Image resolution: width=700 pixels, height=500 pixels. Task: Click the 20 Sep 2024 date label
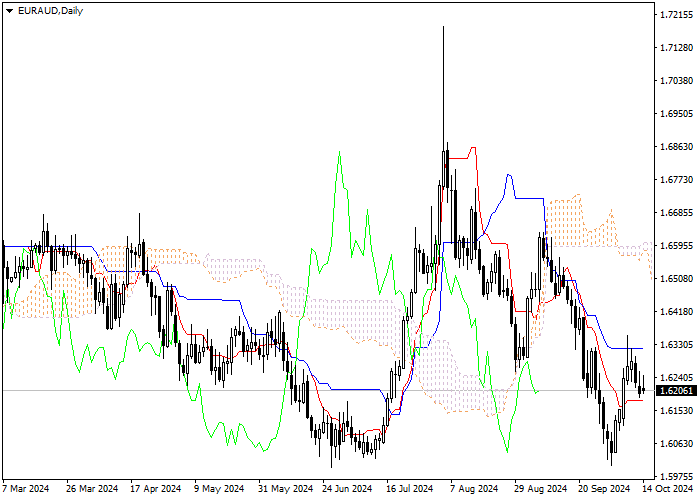tap(604, 489)
